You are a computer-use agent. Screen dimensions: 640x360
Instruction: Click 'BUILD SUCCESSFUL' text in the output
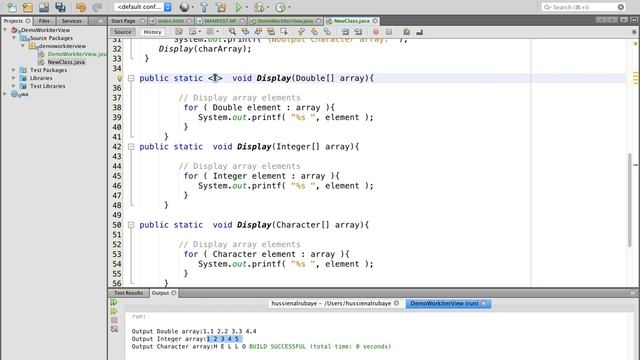[277, 347]
